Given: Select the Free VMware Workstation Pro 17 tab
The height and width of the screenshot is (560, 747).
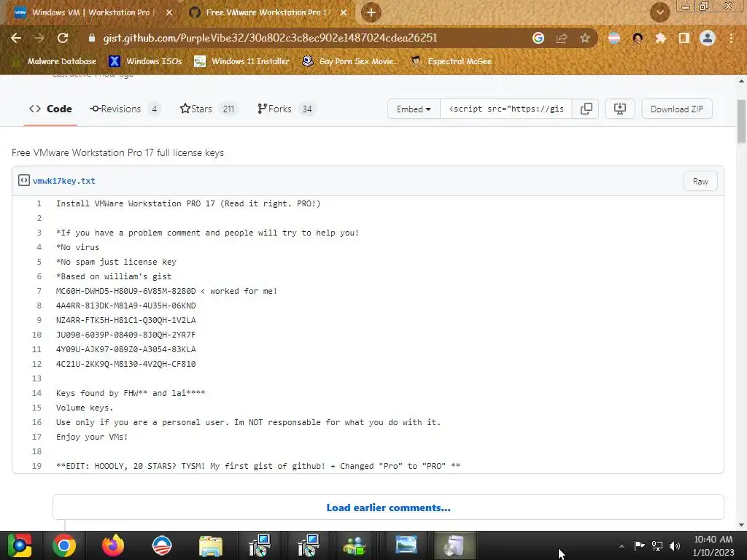Looking at the screenshot, I should (x=268, y=12).
